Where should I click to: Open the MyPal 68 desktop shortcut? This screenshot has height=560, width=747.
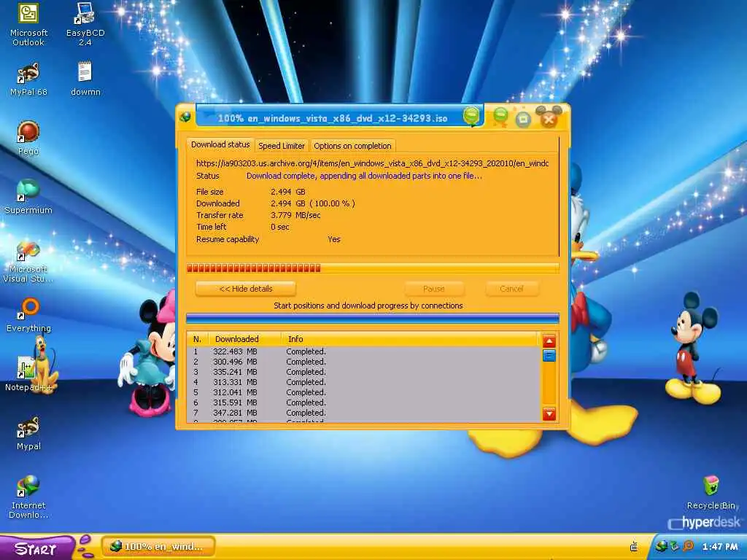[28, 79]
